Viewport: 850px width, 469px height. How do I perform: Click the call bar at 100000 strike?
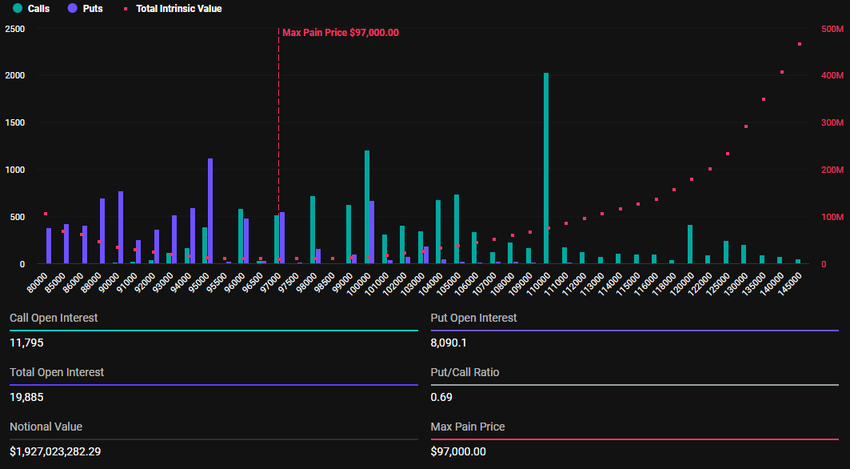[x=367, y=207]
